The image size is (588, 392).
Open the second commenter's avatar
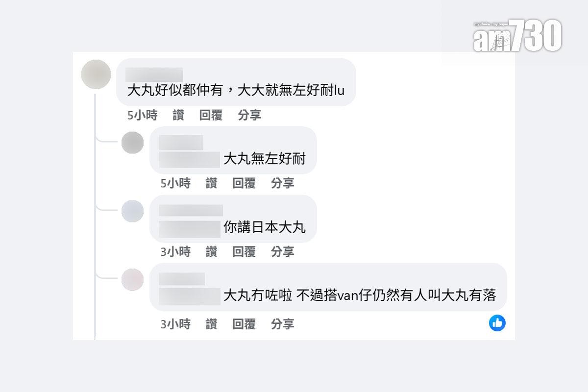point(132,143)
